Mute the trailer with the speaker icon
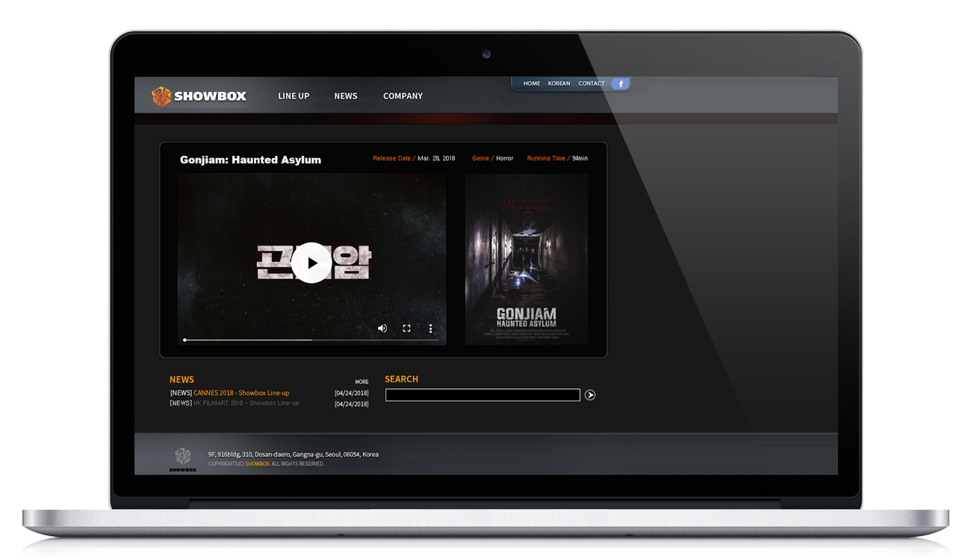 [382, 329]
